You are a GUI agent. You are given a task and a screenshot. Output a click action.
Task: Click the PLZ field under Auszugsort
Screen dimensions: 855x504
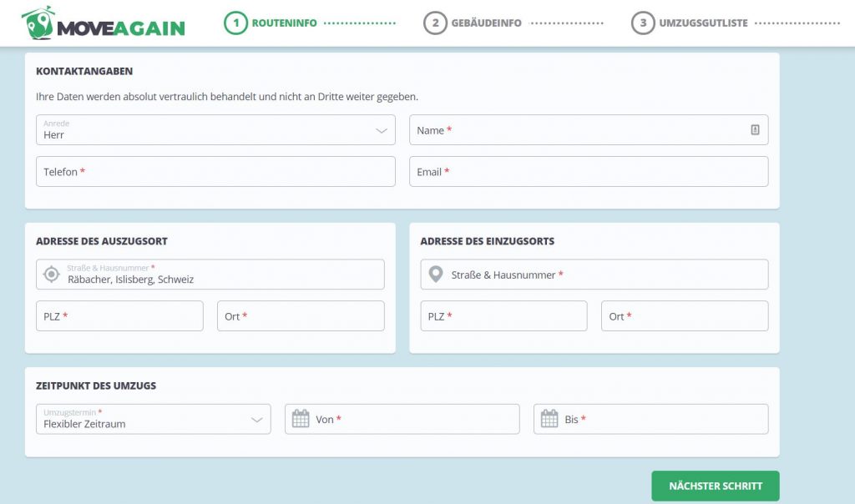(x=119, y=316)
